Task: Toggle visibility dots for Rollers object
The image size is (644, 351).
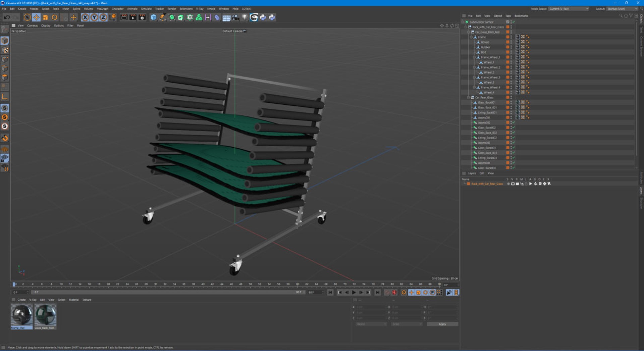Action: click(x=511, y=42)
